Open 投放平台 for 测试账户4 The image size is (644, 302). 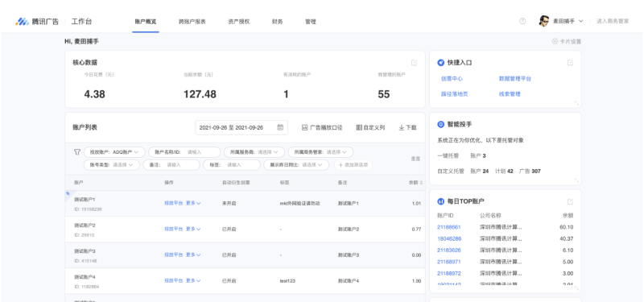[173, 280]
